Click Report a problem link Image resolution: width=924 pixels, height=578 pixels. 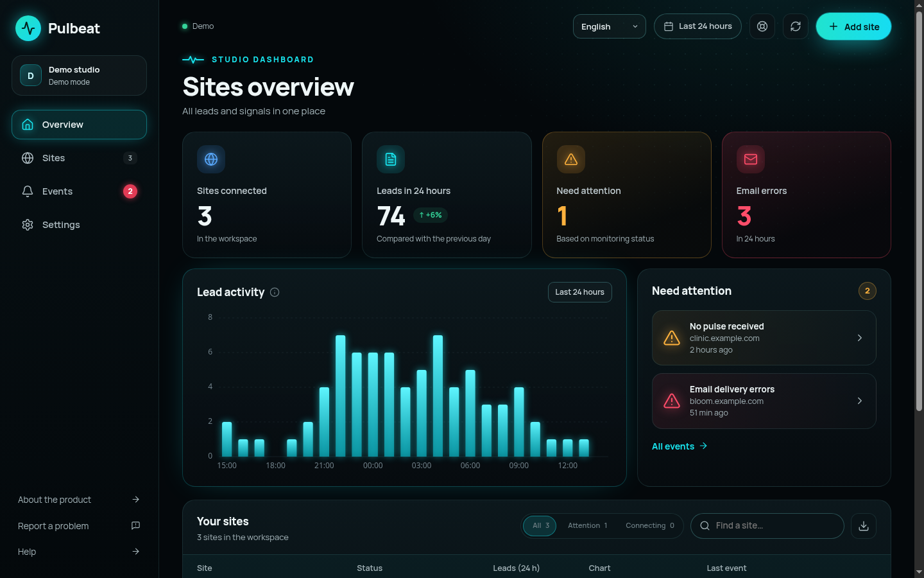coord(79,526)
